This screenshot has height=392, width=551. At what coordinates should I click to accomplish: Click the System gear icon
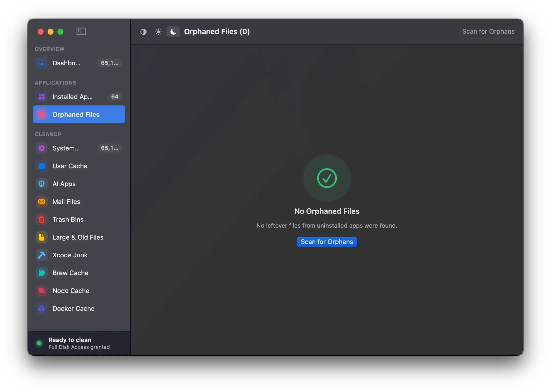click(x=42, y=148)
